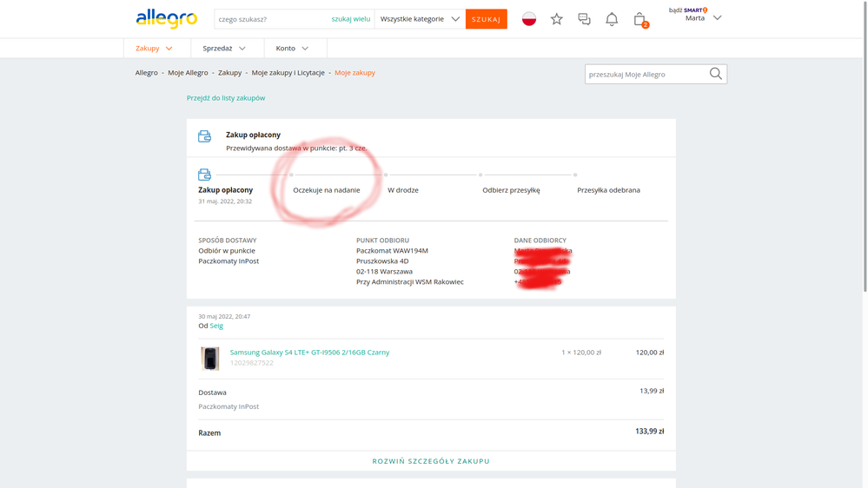Click the Pruszkowska 4D address line
The width and height of the screenshot is (868, 488).
[x=382, y=261]
